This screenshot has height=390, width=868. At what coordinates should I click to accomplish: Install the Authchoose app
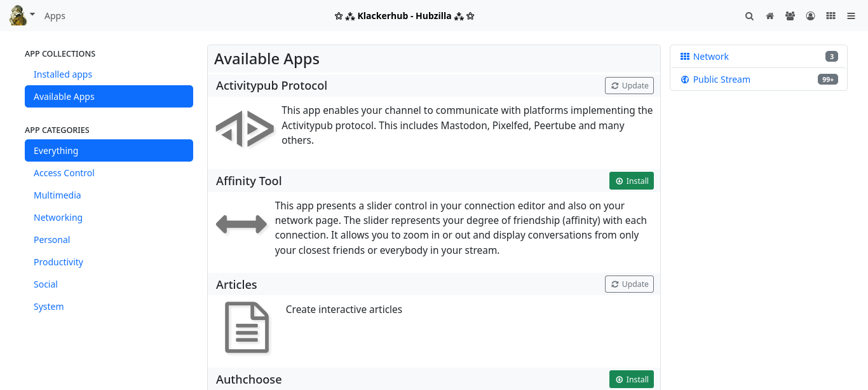click(631, 380)
